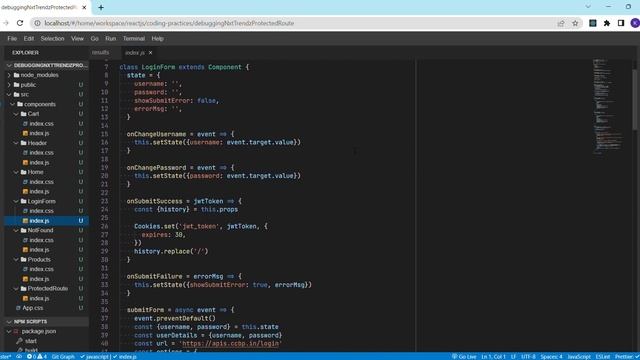Viewport: 640px width, 360px height.
Task: Select the index.js editor tab
Action: point(135,53)
